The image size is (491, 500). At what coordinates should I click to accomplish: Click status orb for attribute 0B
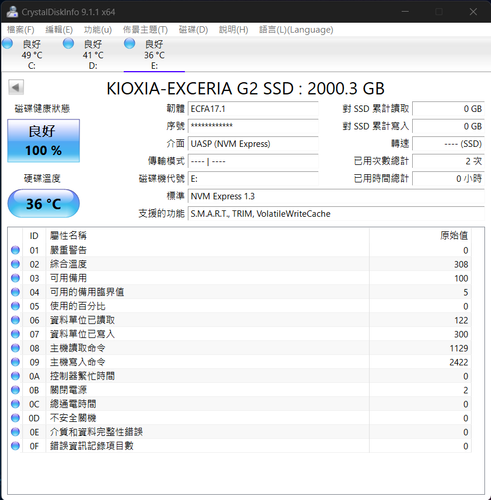click(15, 390)
